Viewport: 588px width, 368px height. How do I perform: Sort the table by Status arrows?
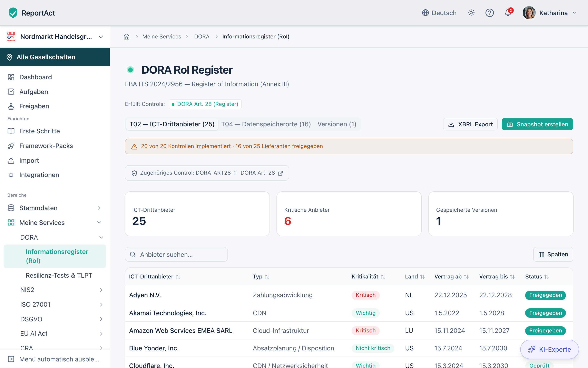(547, 277)
